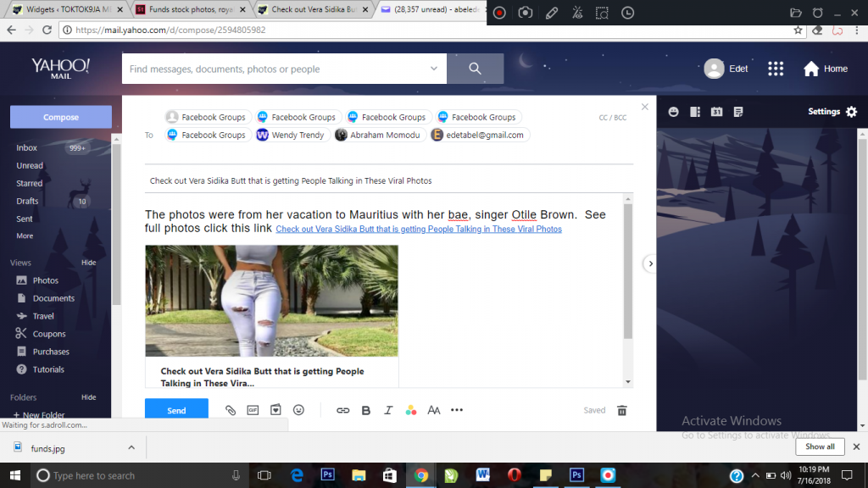The width and height of the screenshot is (868, 488).
Task: Select the edetabel@gmail.com recipient chip
Action: pos(480,135)
